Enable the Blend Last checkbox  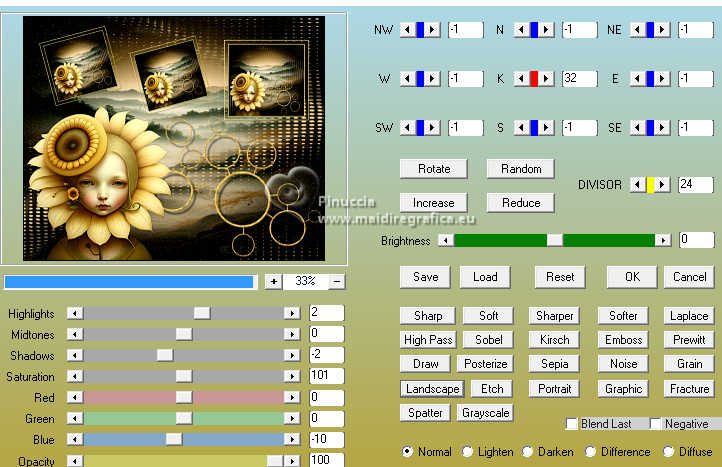click(x=571, y=424)
